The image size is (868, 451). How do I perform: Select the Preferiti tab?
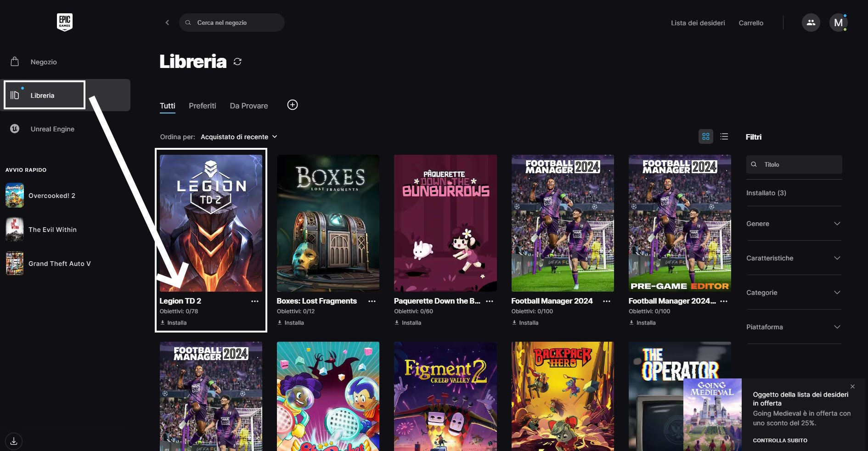203,106
